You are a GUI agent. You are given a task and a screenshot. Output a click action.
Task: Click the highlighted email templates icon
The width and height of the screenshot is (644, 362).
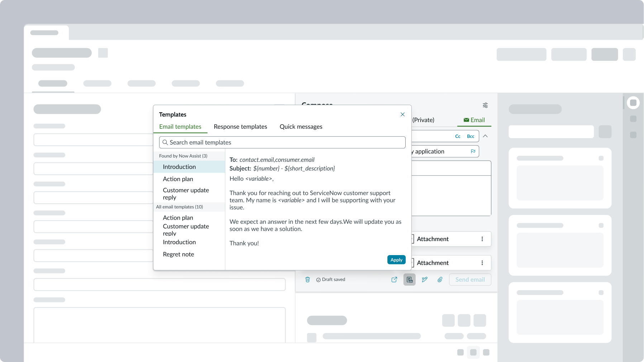(409, 279)
